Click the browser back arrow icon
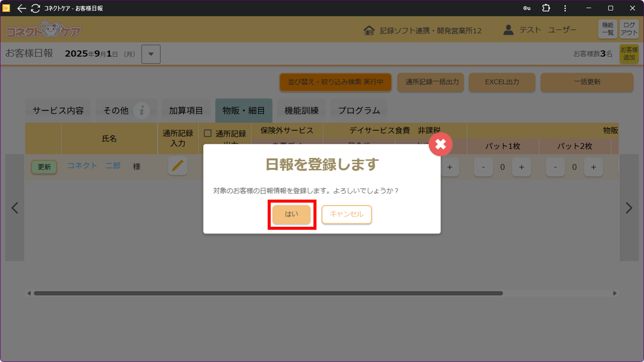Viewport: 644px width, 362px height. [x=22, y=8]
